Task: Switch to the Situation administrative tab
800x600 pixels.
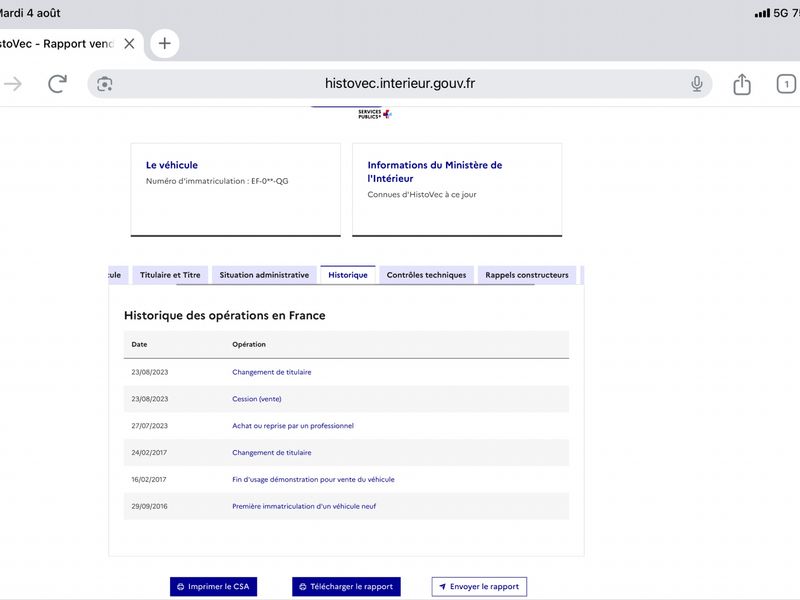Action: click(x=264, y=275)
